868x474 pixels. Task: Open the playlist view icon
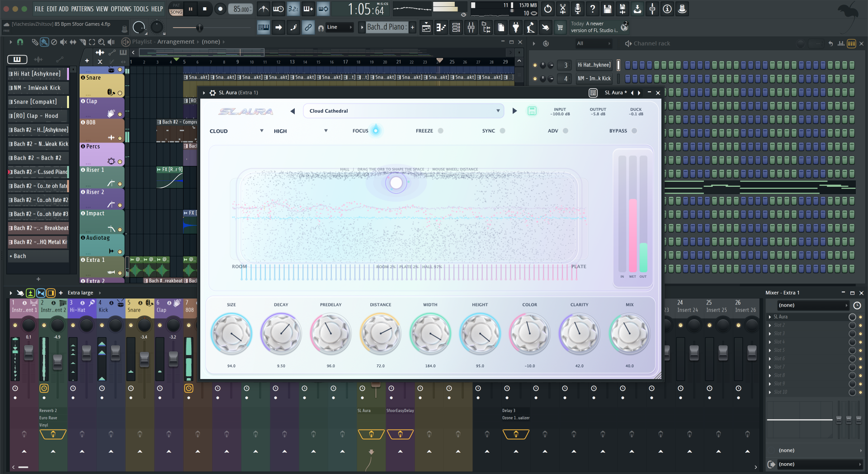(x=426, y=28)
